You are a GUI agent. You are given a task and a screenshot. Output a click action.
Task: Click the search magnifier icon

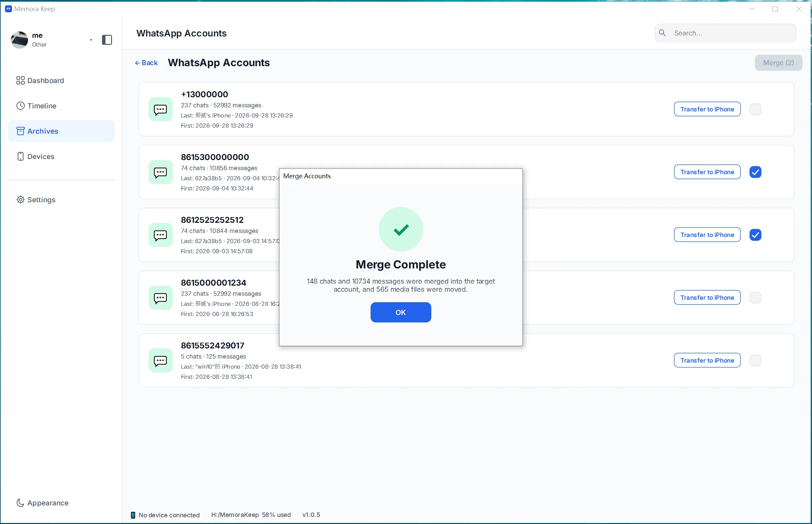click(662, 33)
